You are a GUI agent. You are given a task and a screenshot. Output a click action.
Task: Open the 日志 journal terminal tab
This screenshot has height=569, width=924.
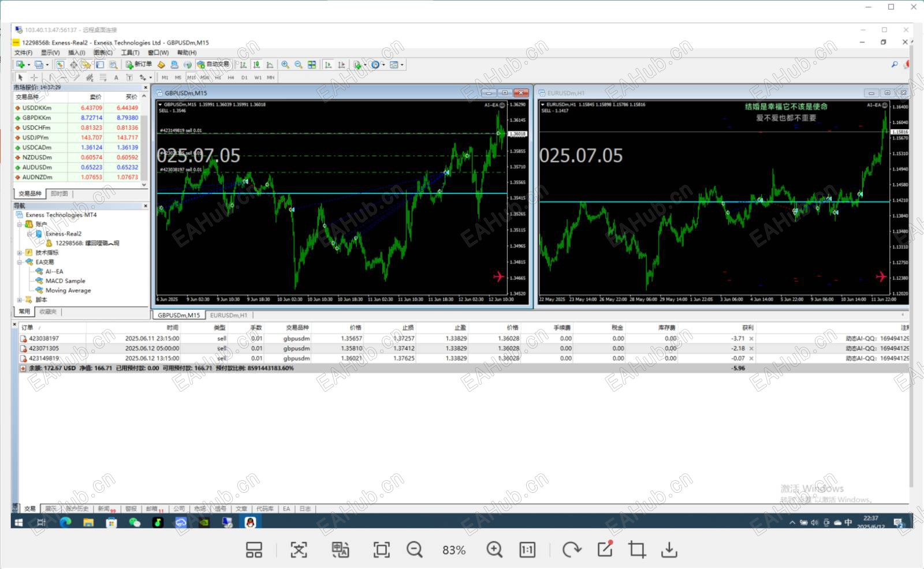tap(305, 509)
